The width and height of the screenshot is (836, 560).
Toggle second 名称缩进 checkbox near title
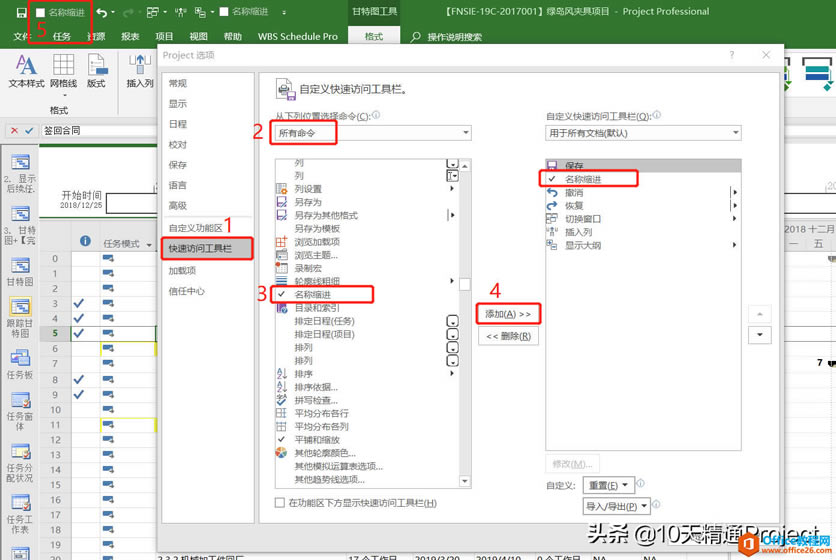pyautogui.click(x=224, y=12)
